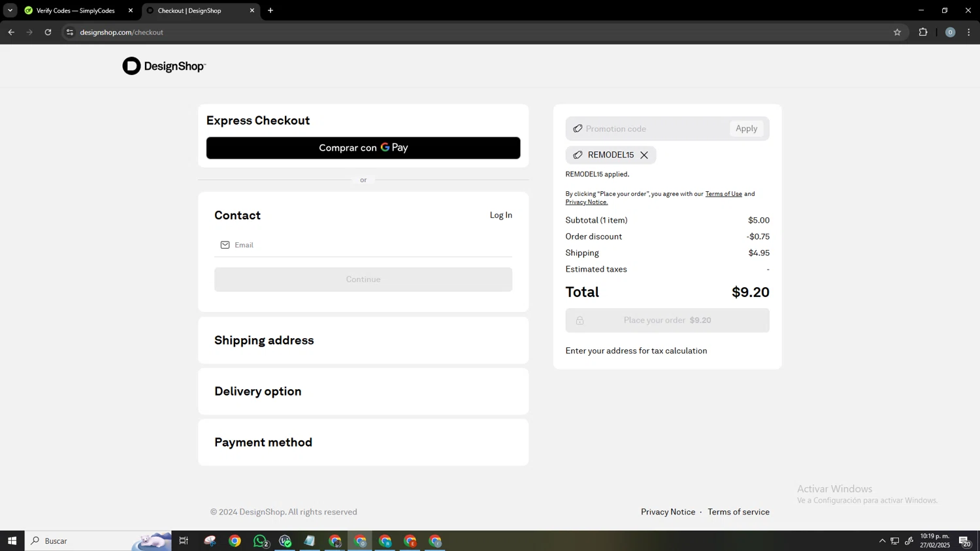This screenshot has width=980, height=551.
Task: Open the checkmark shield app on taskbar
Action: point(285,541)
